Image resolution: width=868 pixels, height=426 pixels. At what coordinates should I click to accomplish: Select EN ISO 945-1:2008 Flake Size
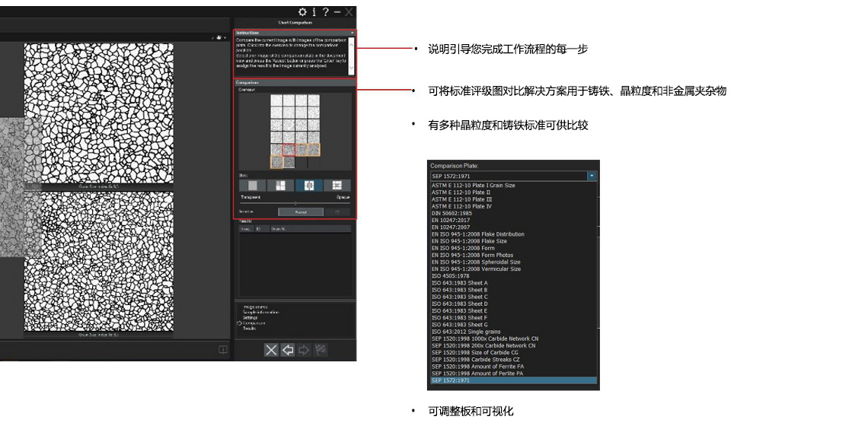click(x=470, y=241)
